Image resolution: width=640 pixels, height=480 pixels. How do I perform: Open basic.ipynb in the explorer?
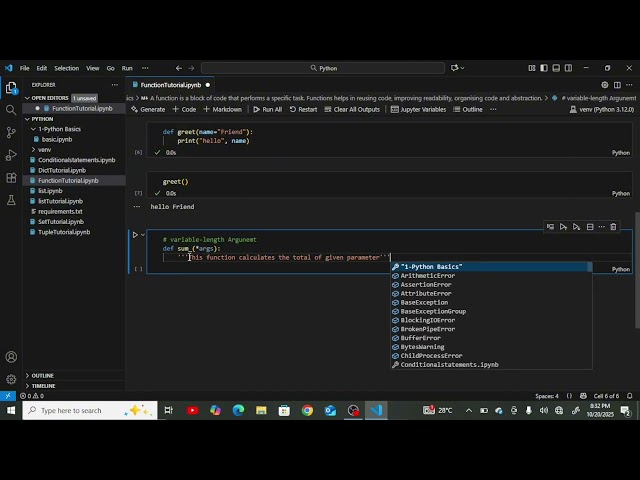pos(57,139)
